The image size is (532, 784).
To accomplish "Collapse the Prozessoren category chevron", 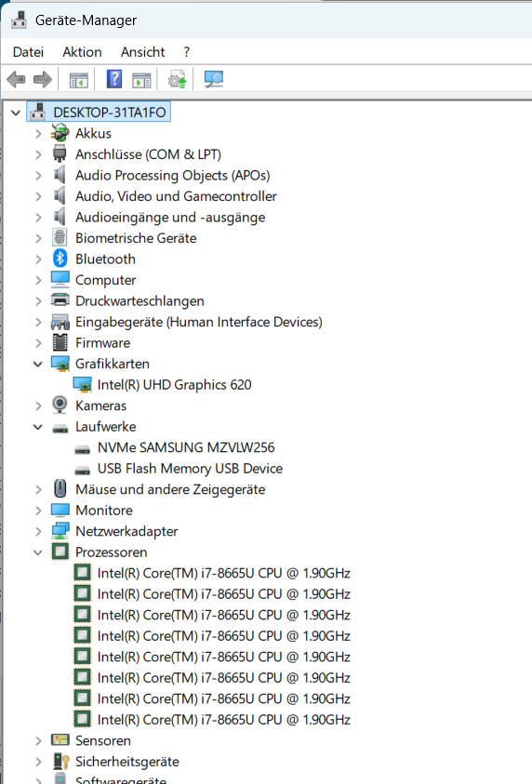I will click(38, 552).
